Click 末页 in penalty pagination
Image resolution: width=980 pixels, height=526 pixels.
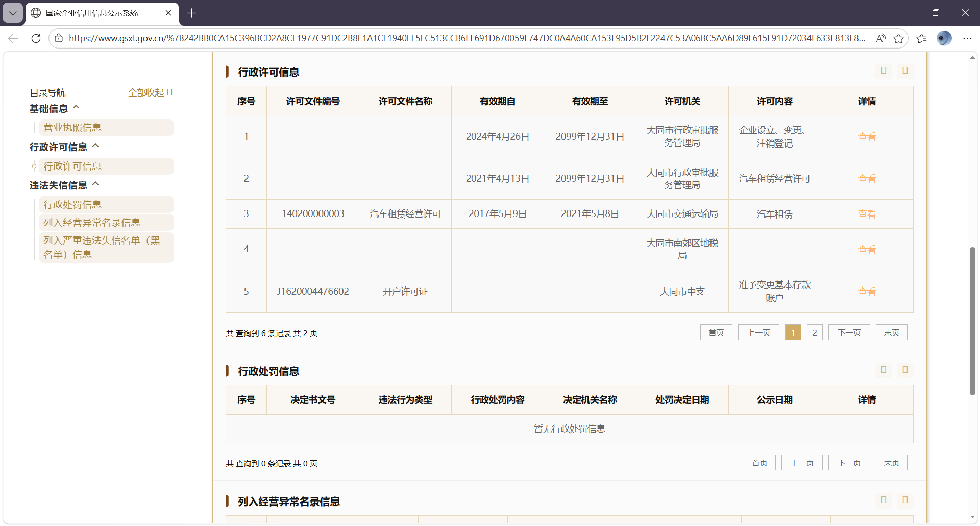click(892, 463)
